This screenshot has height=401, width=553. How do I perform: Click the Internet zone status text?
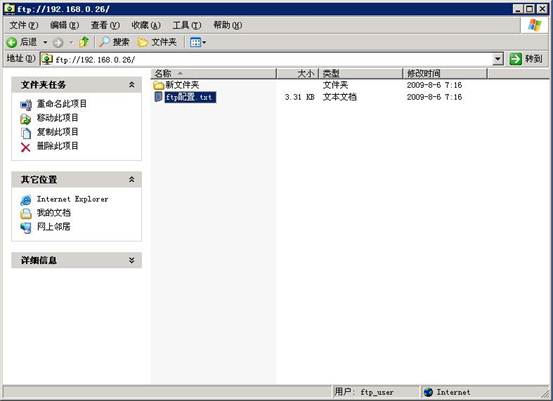[x=453, y=392]
